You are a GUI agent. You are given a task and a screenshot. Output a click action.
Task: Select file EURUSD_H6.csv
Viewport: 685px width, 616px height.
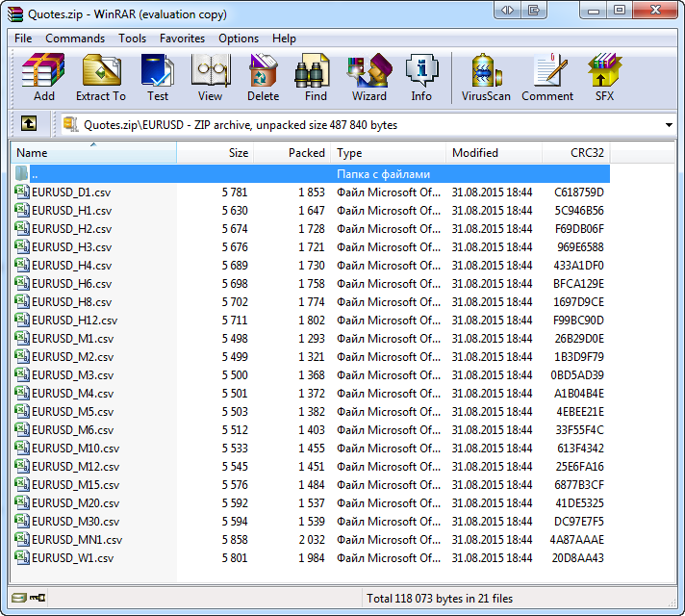(310, 284)
